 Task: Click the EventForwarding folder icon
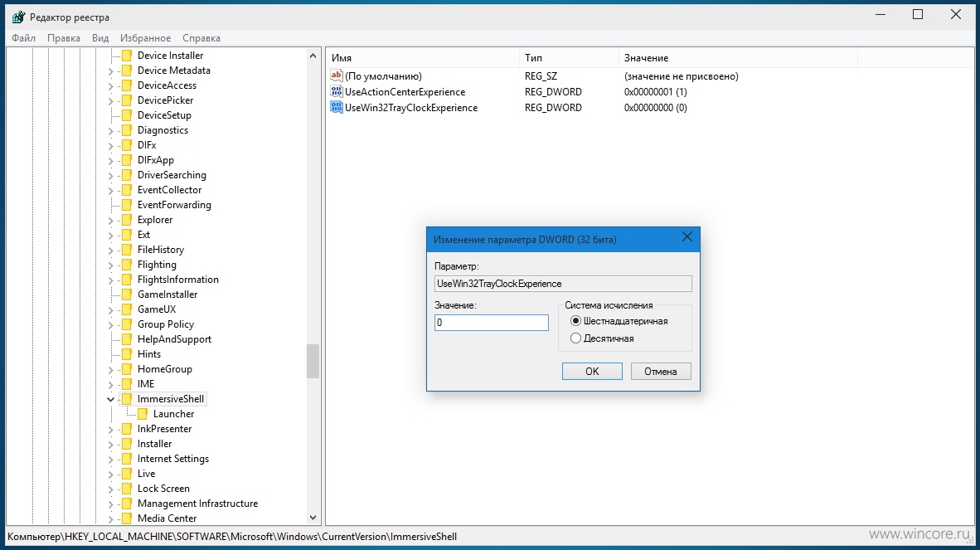pos(127,204)
